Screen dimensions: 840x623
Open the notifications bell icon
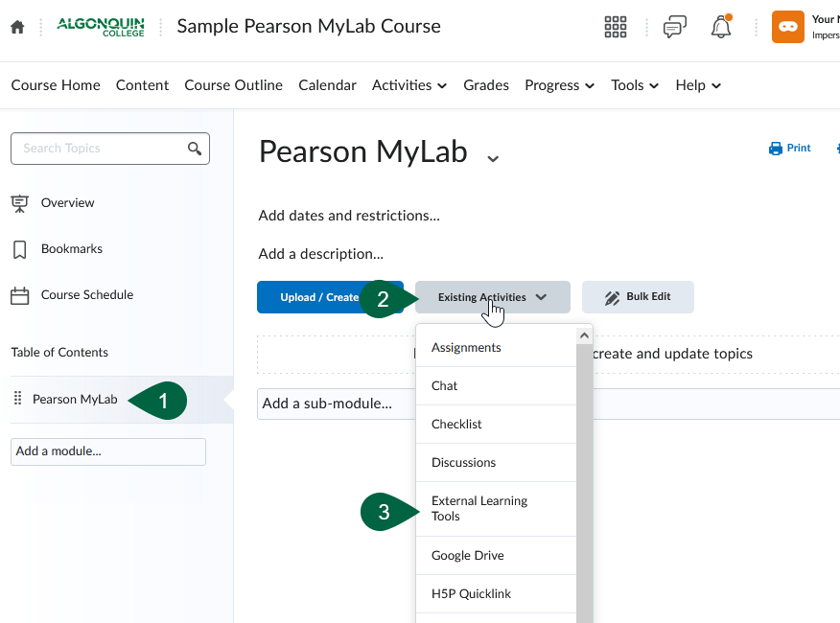721,27
